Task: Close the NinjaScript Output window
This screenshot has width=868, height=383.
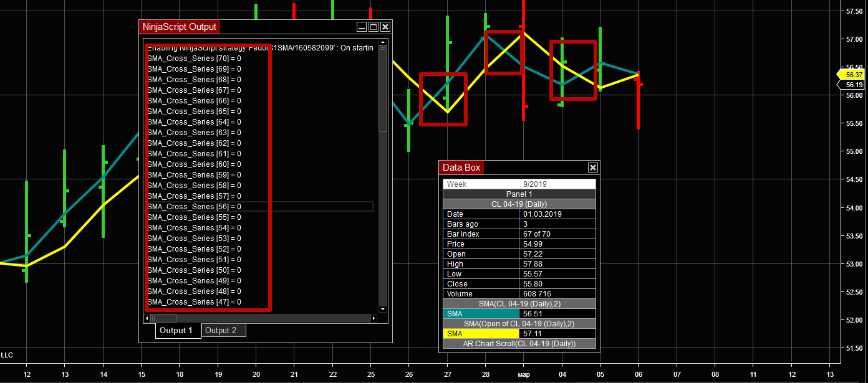Action: (x=385, y=27)
